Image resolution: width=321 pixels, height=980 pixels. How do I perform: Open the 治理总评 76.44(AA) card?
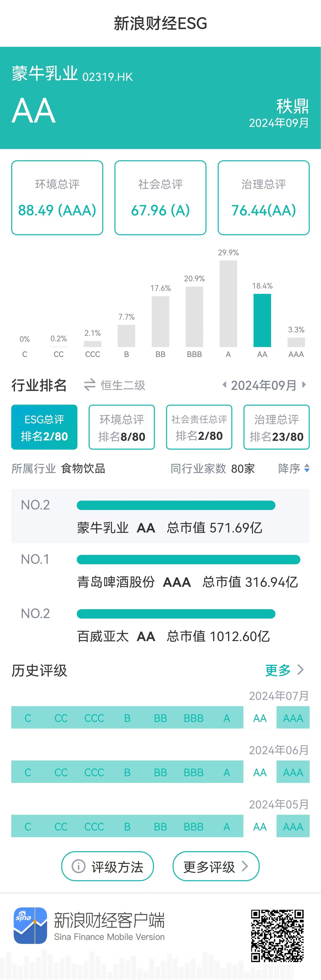click(x=264, y=198)
